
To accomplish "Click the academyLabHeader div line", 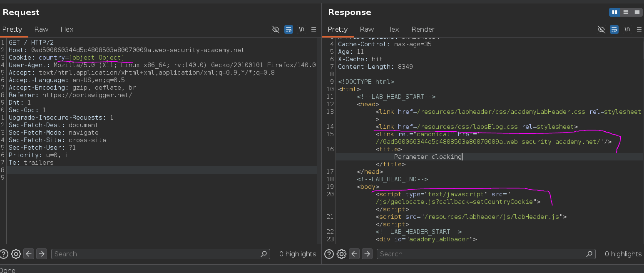I will pyautogui.click(x=426, y=239).
